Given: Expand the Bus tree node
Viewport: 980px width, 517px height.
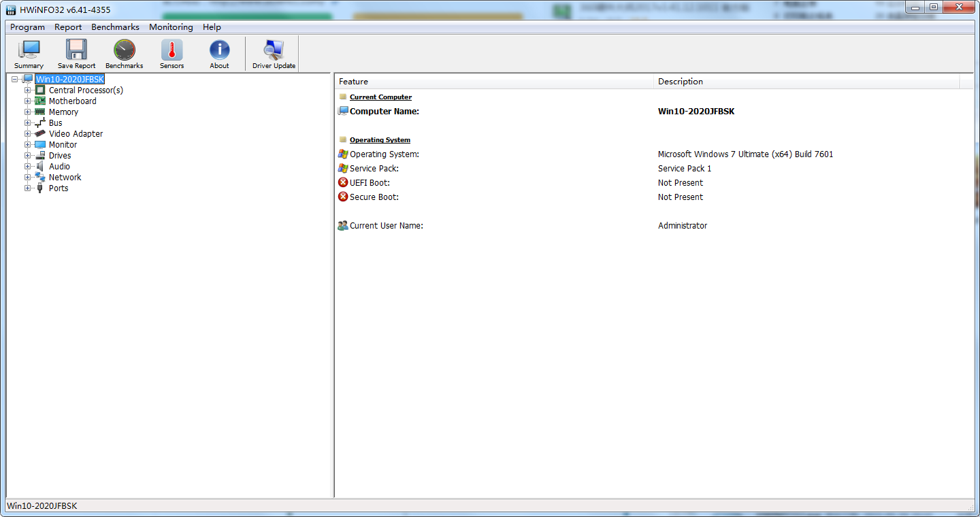Looking at the screenshot, I should [28, 122].
